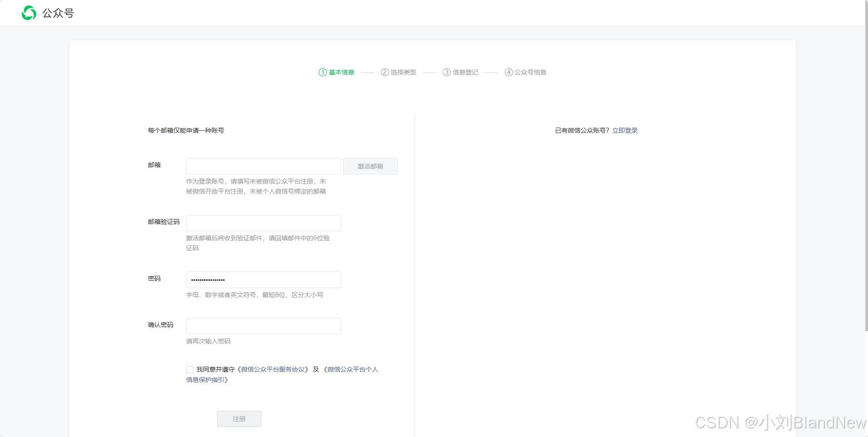Click the 注册 register button

(x=239, y=419)
